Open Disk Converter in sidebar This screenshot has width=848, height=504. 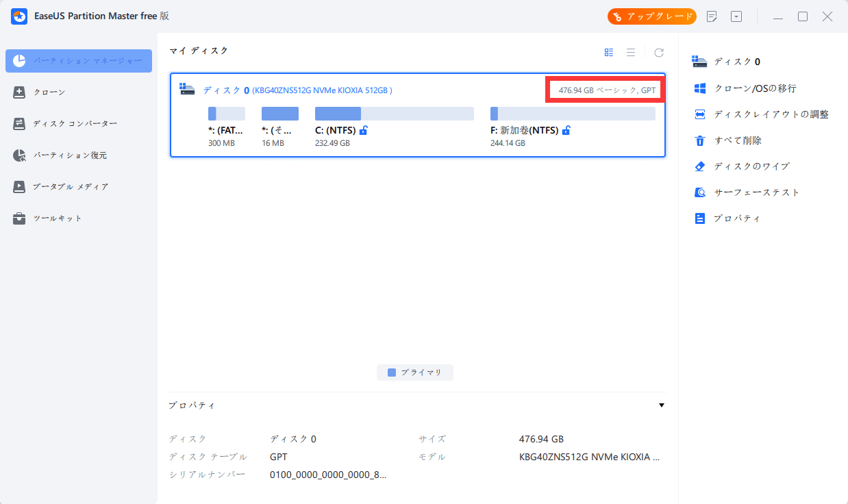tap(75, 124)
